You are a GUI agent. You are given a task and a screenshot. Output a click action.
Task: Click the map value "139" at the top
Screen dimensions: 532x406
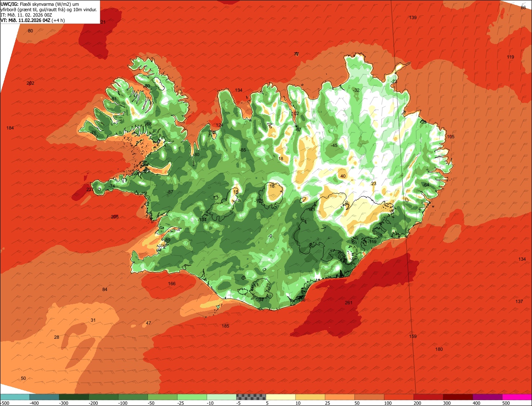[413, 17]
